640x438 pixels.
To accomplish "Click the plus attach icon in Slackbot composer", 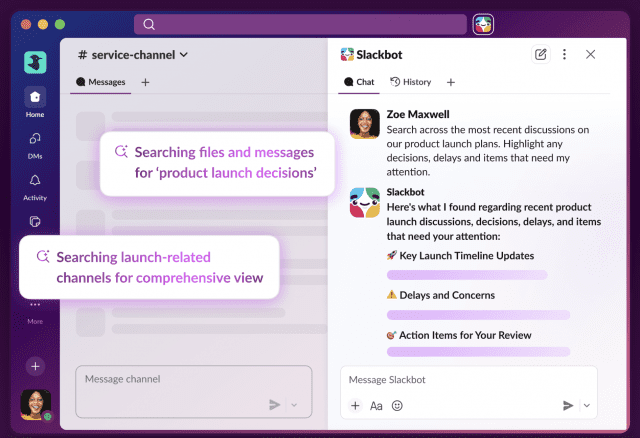I will (x=355, y=405).
